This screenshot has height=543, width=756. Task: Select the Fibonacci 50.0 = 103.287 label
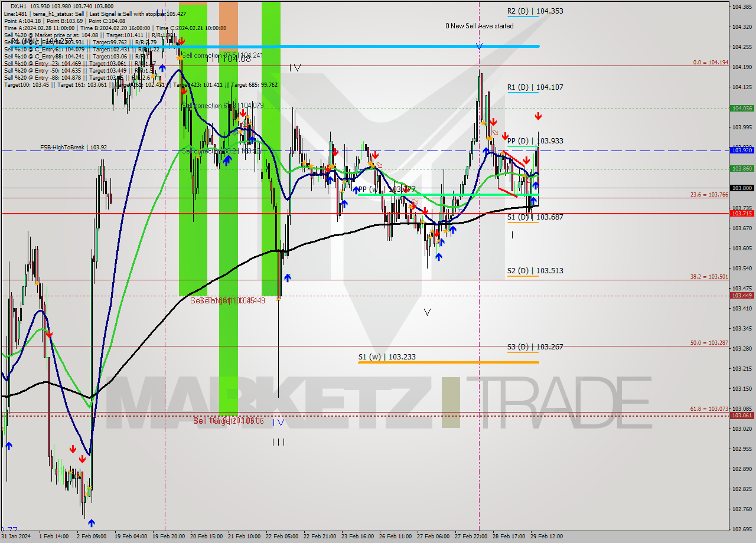tap(709, 342)
